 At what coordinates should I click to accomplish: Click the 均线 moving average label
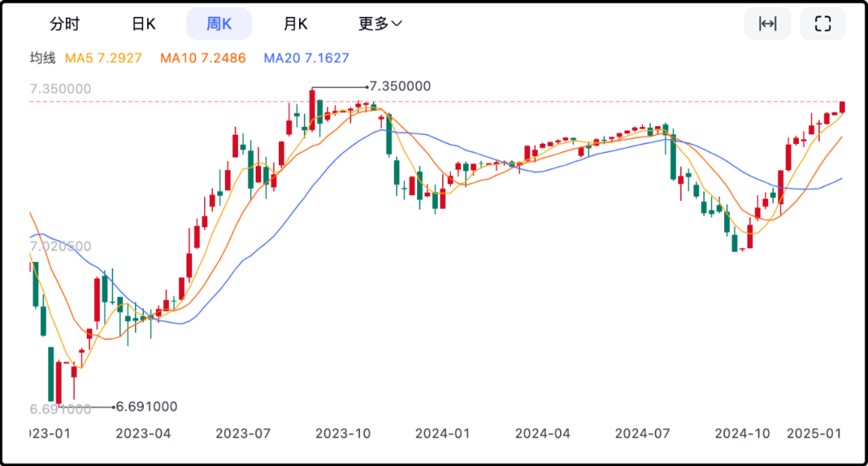coord(43,58)
